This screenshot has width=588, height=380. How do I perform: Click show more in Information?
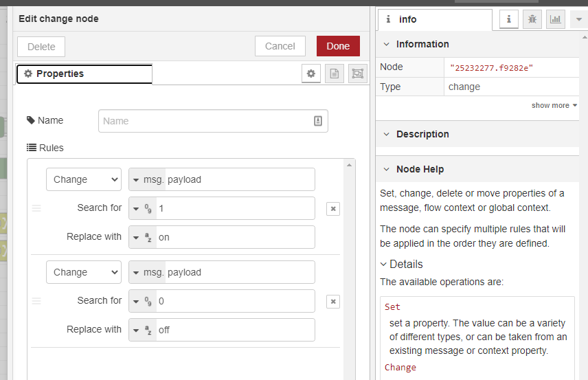click(x=554, y=105)
